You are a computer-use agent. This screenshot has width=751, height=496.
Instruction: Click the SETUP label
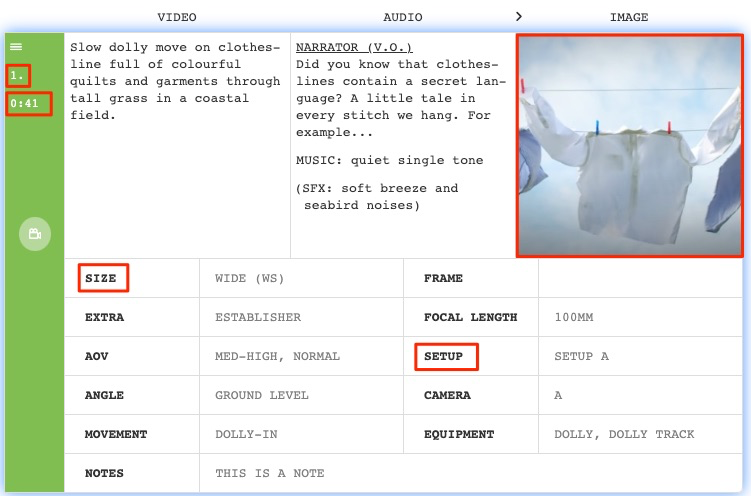coord(443,356)
